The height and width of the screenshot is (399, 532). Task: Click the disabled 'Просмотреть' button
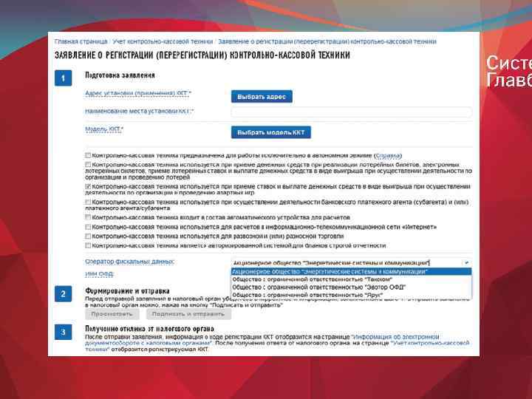[x=112, y=314]
